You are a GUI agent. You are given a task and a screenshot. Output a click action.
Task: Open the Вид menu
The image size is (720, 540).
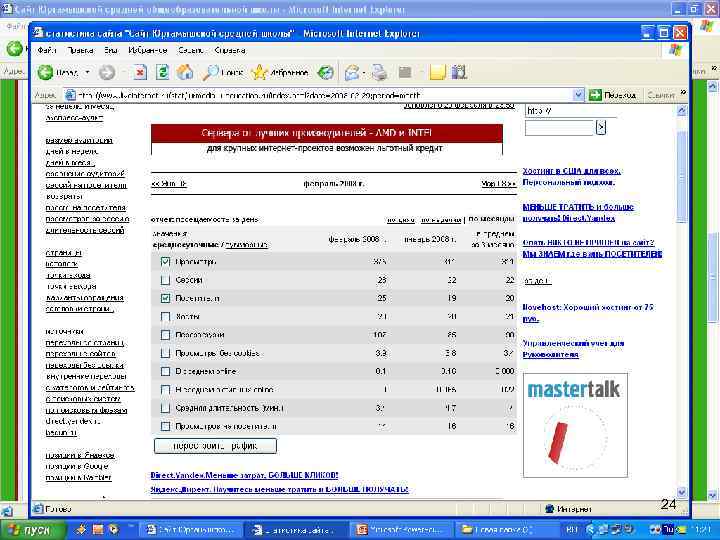pos(111,50)
